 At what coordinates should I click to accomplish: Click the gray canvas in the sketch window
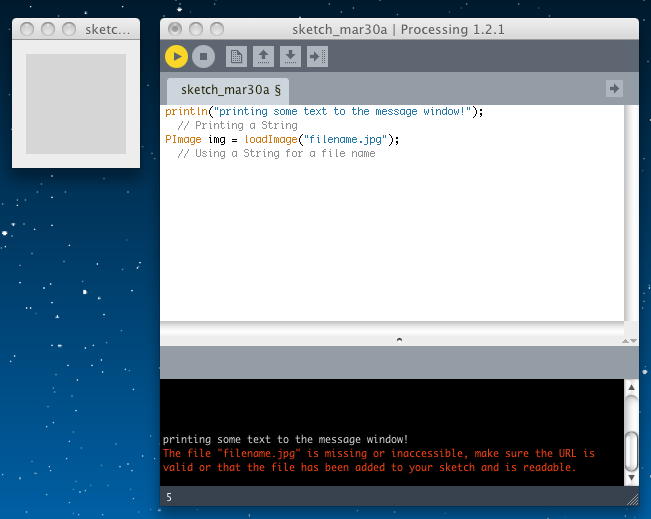76,104
